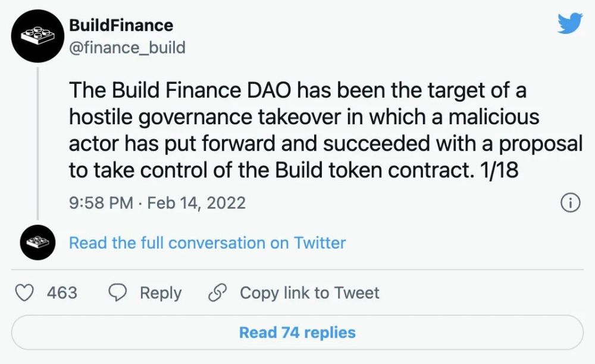Click the small BuildFinance avatar beside conversation link
The image size is (595, 364).
coord(37,243)
